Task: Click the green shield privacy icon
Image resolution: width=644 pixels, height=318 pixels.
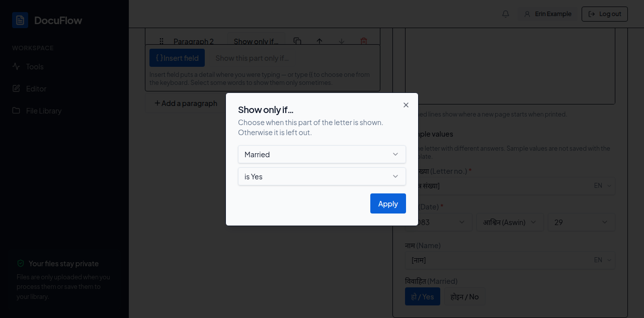Action: [x=21, y=263]
